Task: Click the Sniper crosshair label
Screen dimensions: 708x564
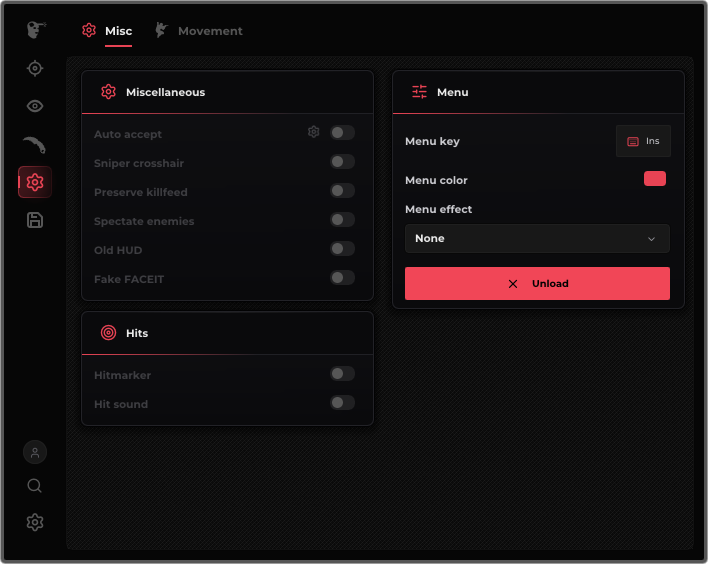Action: 139,163
